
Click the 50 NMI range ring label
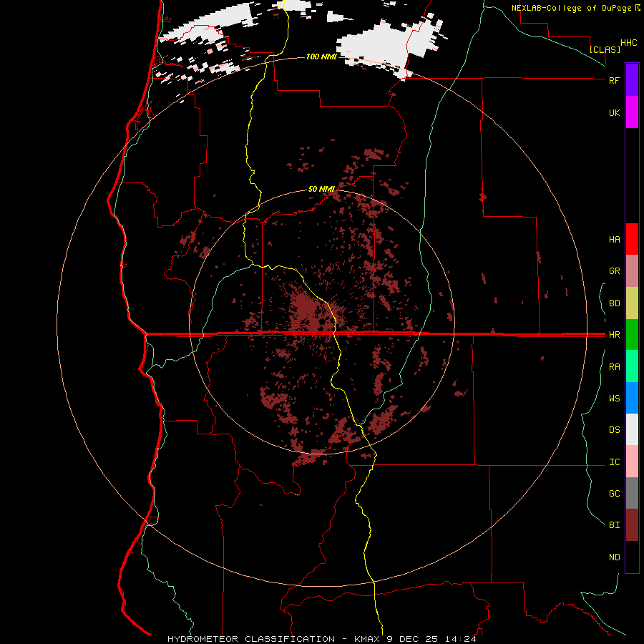pyautogui.click(x=321, y=189)
